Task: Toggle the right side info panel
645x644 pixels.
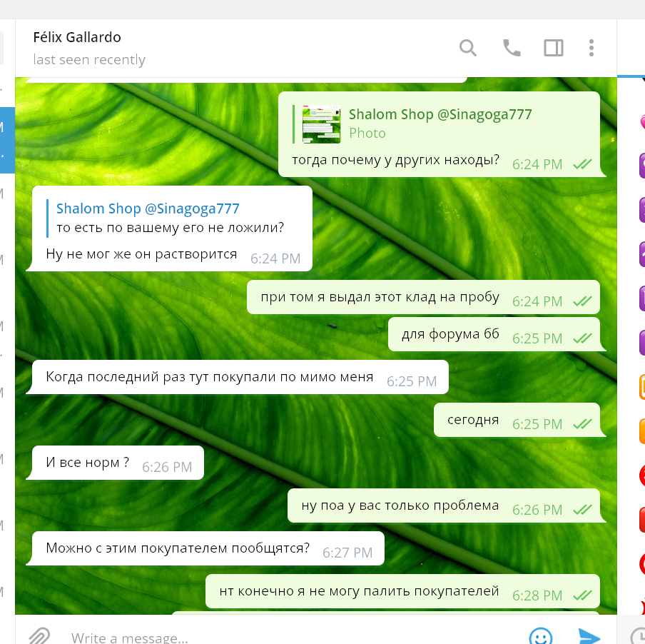Action: [x=553, y=48]
